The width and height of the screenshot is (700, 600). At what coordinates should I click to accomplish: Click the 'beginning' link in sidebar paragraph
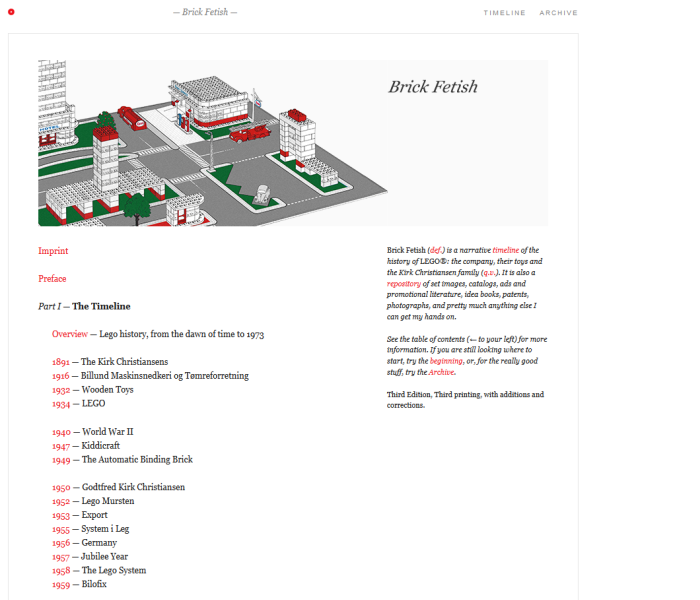coord(446,360)
